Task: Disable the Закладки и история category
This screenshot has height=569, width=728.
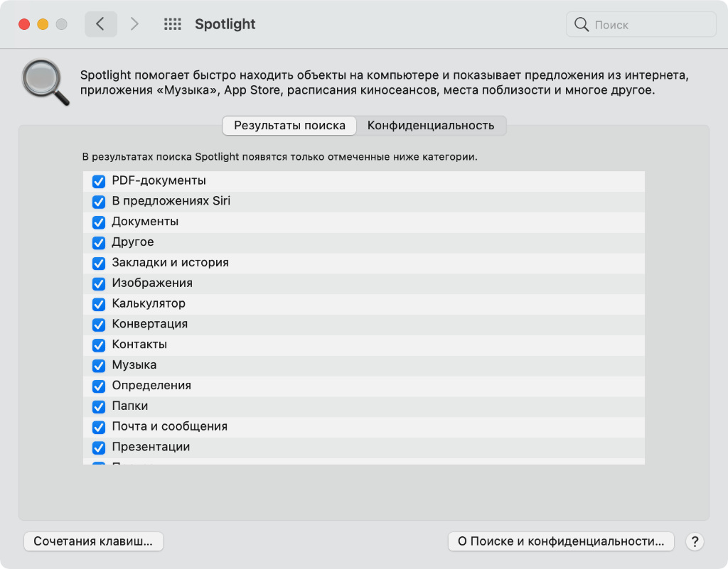Action: tap(99, 263)
